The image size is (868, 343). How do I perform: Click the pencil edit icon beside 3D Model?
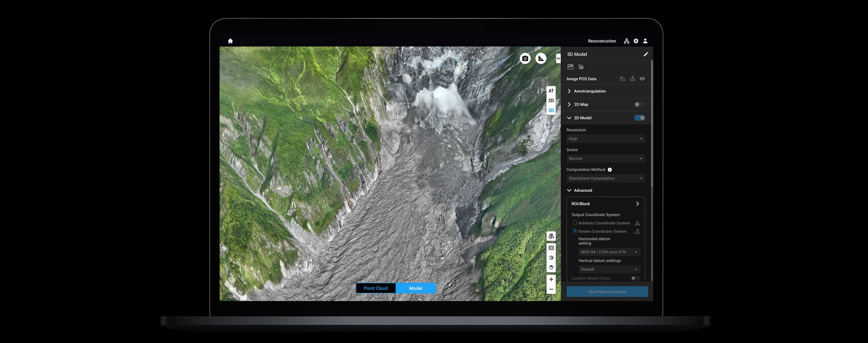(x=646, y=54)
